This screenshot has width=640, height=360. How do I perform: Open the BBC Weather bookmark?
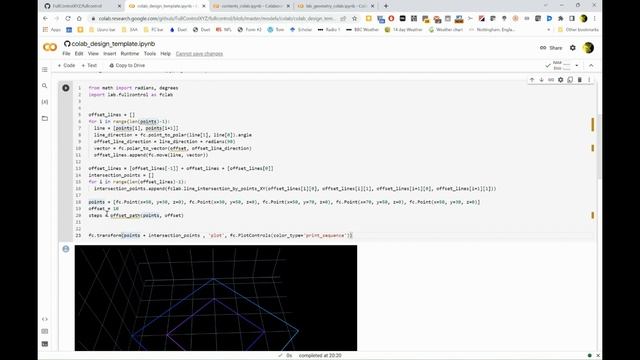362,30
